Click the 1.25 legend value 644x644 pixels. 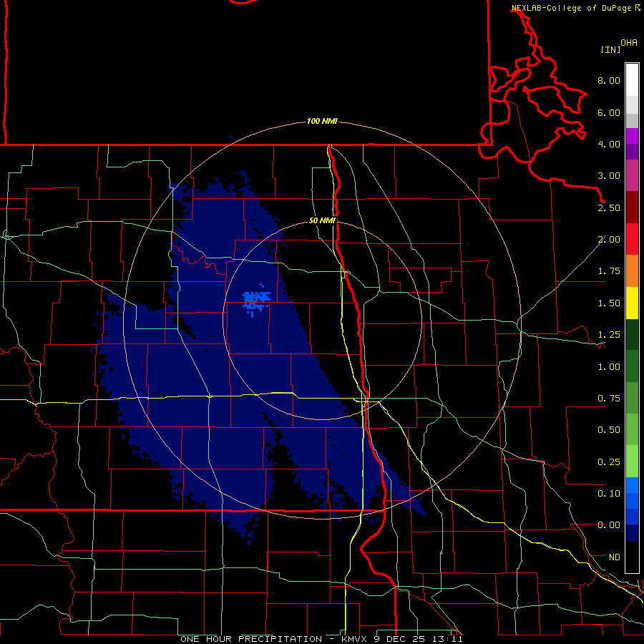coord(609,335)
